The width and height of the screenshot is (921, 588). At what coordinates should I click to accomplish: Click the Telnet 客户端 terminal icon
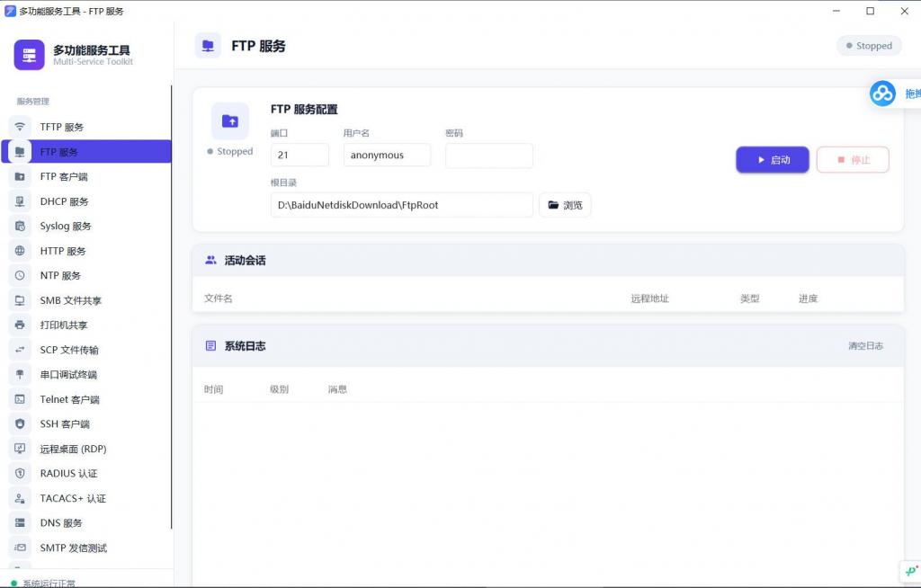[20, 399]
